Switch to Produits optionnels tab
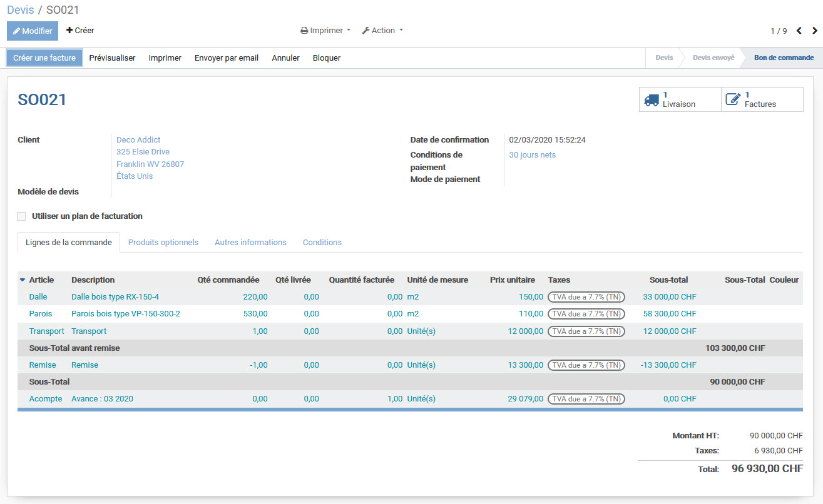 (163, 242)
